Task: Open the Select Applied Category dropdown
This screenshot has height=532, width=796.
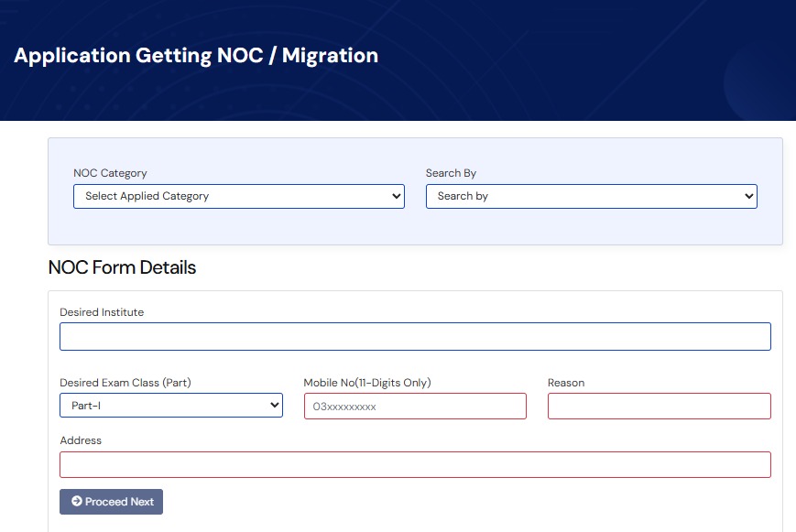Action: [238, 196]
